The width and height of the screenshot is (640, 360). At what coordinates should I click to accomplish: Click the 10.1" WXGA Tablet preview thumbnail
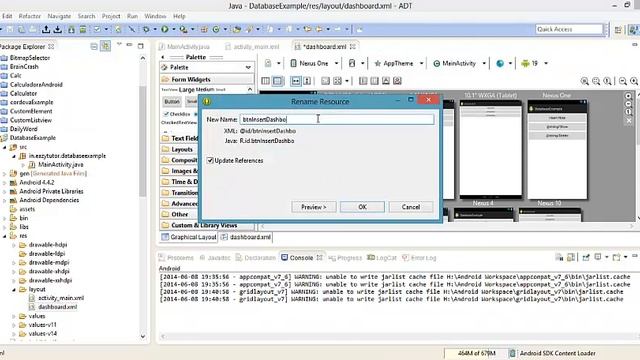pos(491,149)
